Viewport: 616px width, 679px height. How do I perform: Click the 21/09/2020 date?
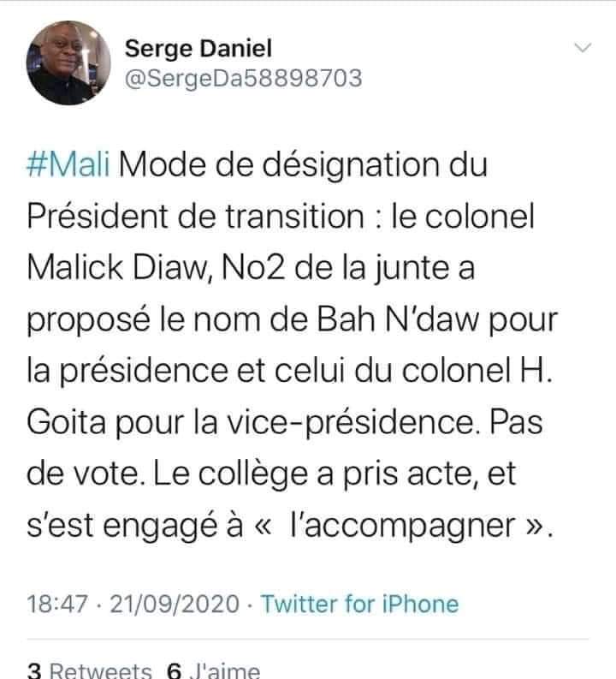click(176, 604)
